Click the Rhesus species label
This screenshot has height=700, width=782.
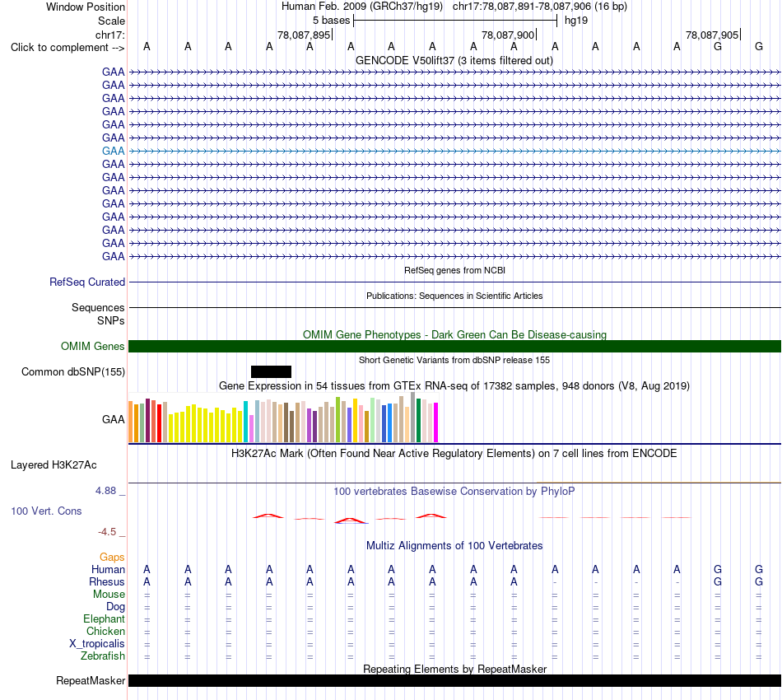107,582
